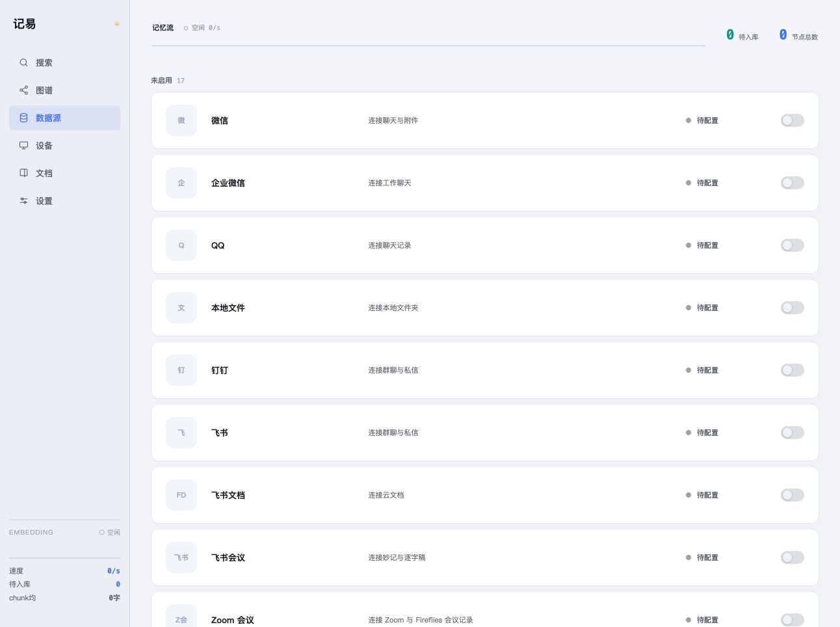Image resolution: width=840 pixels, height=627 pixels.
Task: Switch on the 飞书 toggle
Action: click(793, 433)
